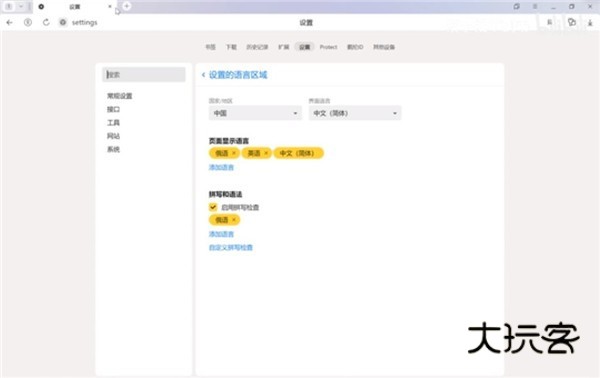Open 接口 in the sidebar
Image resolution: width=600 pixels, height=378 pixels.
click(x=113, y=109)
